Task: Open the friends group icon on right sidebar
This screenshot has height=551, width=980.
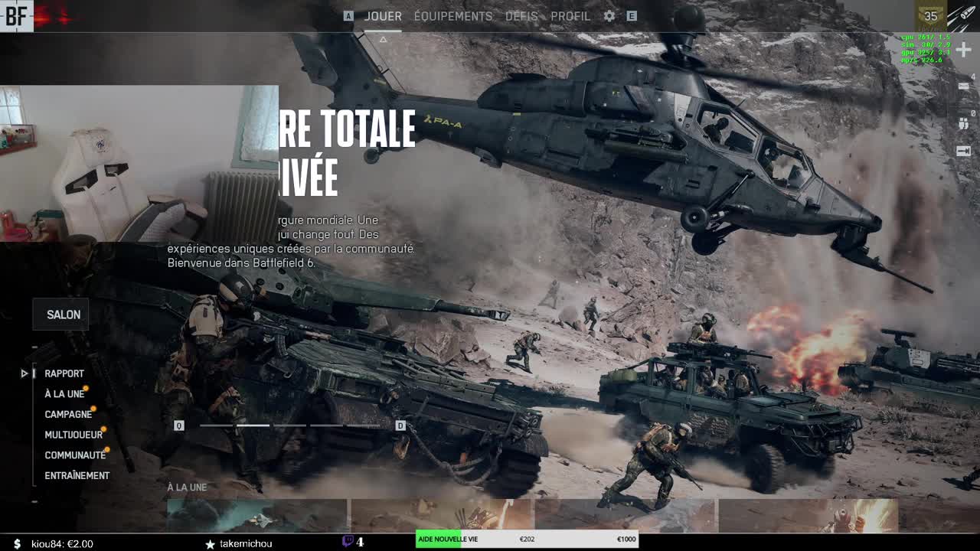Action: tap(963, 122)
